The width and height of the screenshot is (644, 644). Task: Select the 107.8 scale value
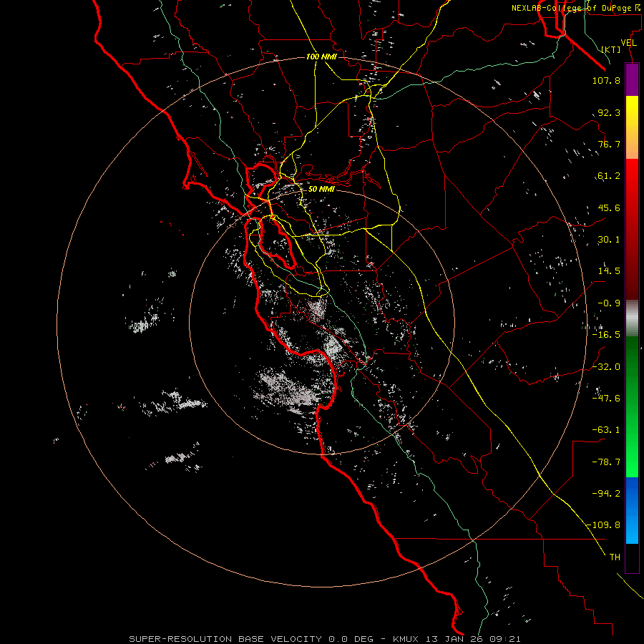tap(606, 80)
